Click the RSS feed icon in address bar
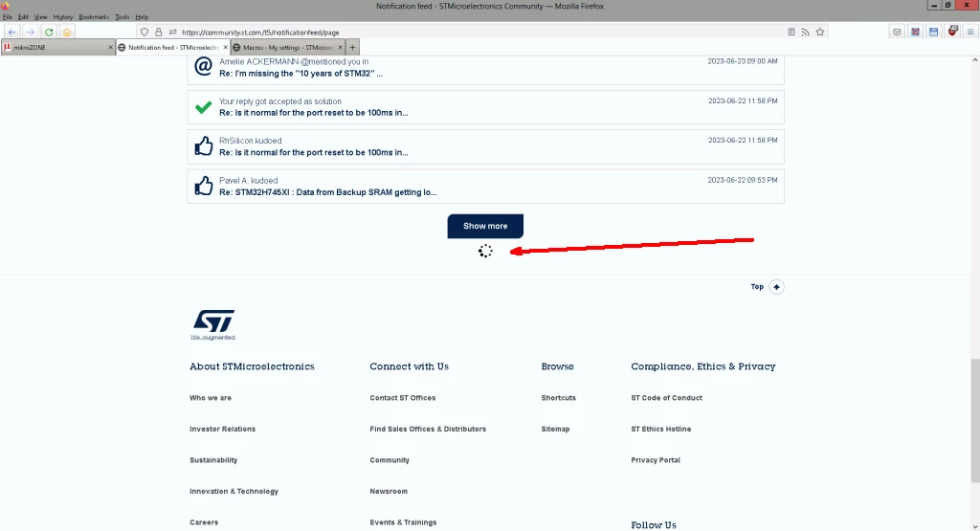This screenshot has height=531, width=980. click(x=806, y=32)
